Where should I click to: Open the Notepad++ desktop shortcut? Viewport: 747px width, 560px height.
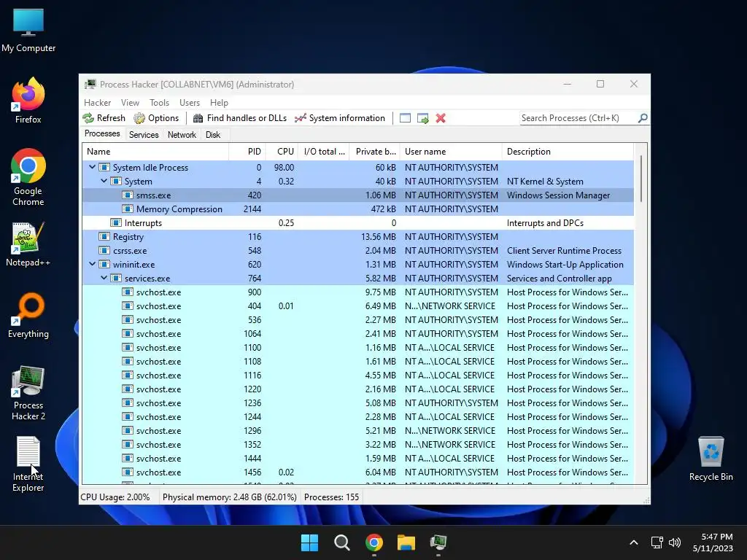pos(28,244)
